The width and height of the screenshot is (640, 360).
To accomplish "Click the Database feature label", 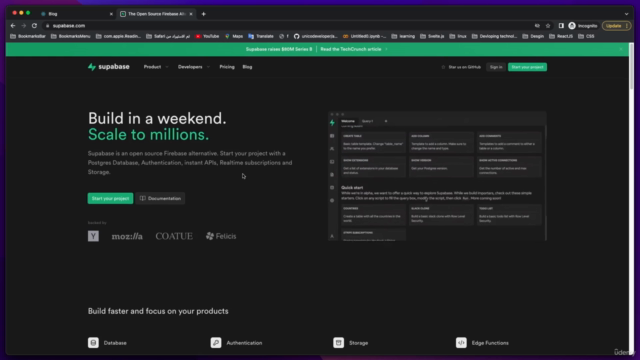I will tap(115, 343).
